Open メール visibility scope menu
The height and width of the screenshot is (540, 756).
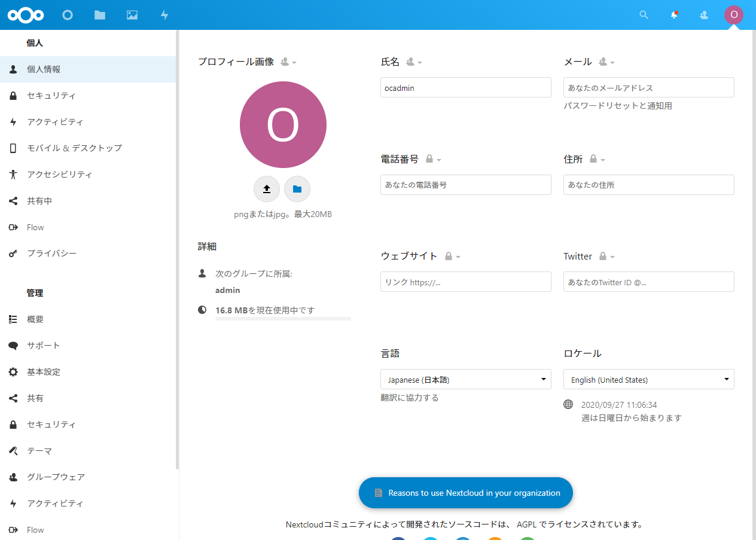click(x=606, y=62)
